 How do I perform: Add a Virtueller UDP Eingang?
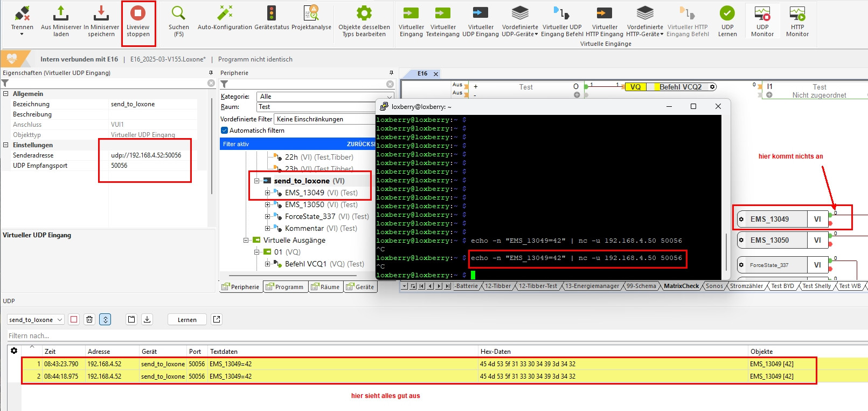coord(481,22)
